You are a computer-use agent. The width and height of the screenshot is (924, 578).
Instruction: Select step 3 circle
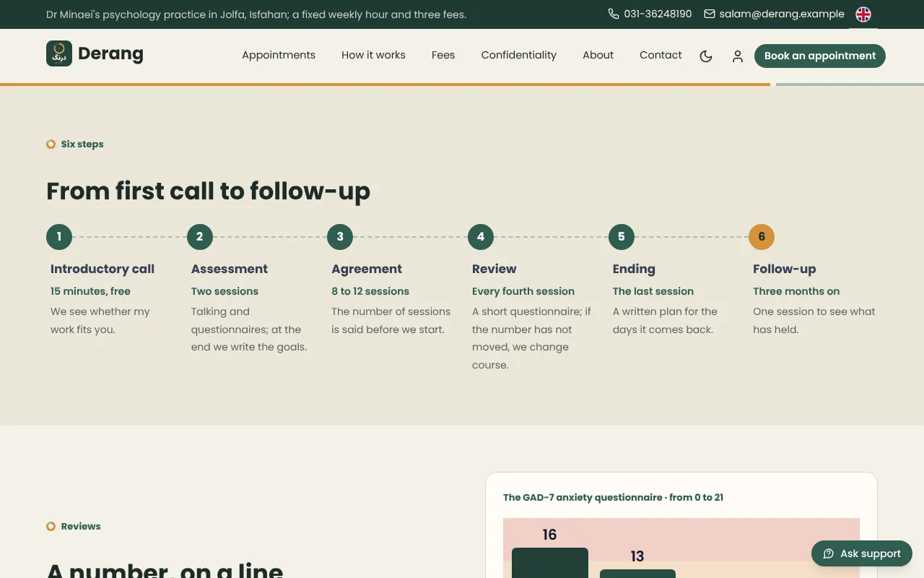click(340, 237)
